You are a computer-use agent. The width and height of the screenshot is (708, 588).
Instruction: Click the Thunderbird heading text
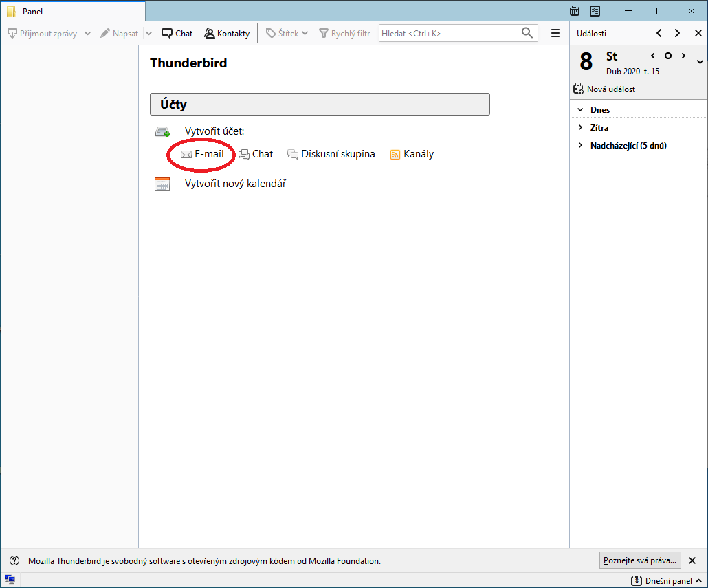pyautogui.click(x=188, y=63)
